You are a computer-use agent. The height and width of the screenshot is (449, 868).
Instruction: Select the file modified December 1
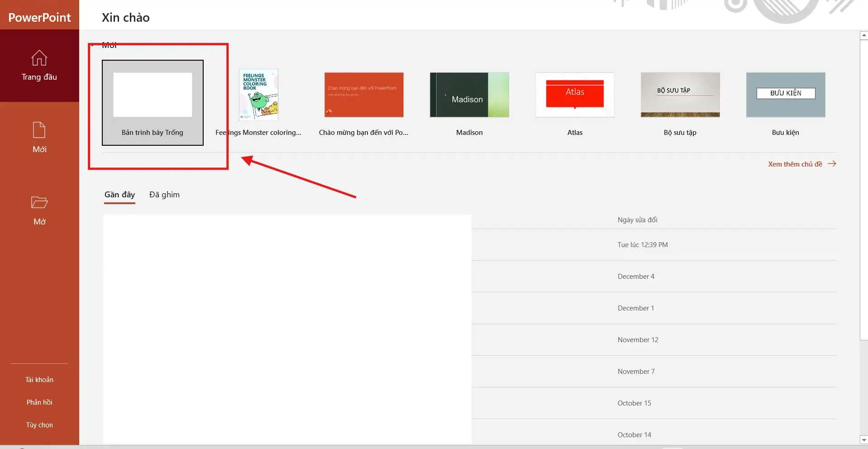pos(470,308)
